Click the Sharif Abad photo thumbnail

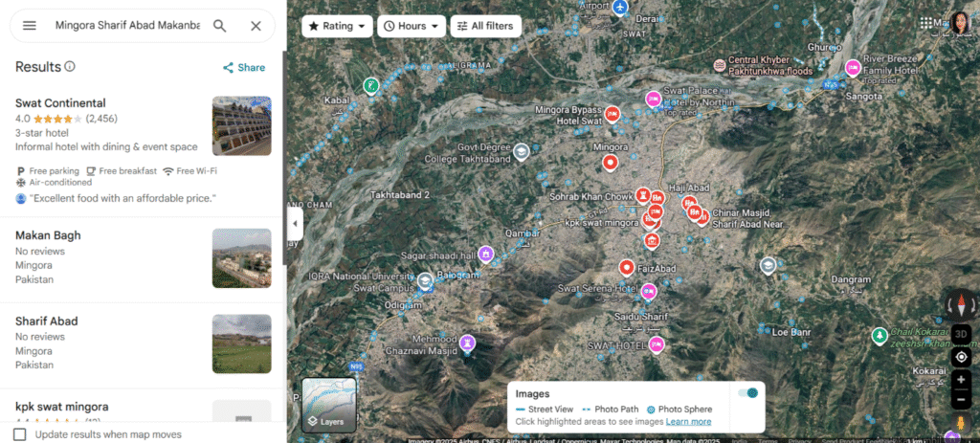pyautogui.click(x=241, y=343)
